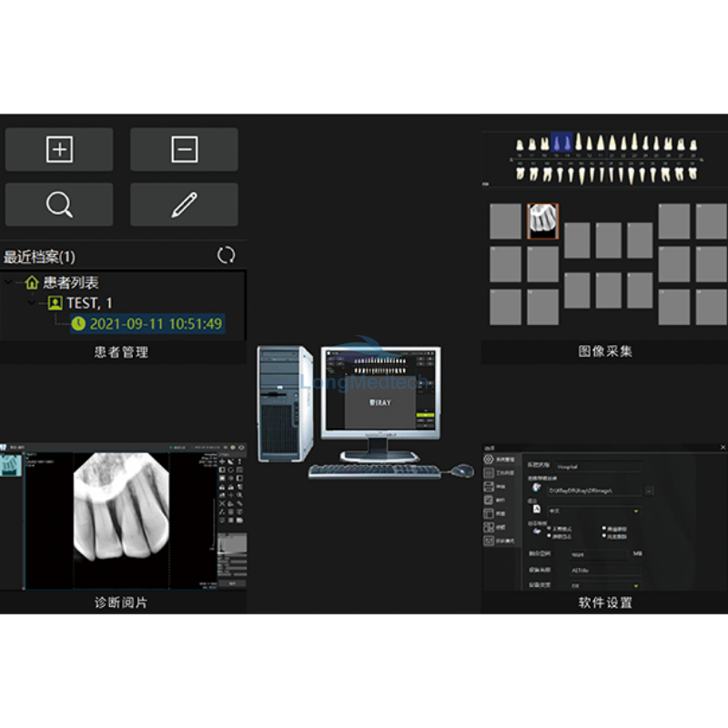Click the pencil edit patient icon
728x728 pixels.
click(x=184, y=205)
